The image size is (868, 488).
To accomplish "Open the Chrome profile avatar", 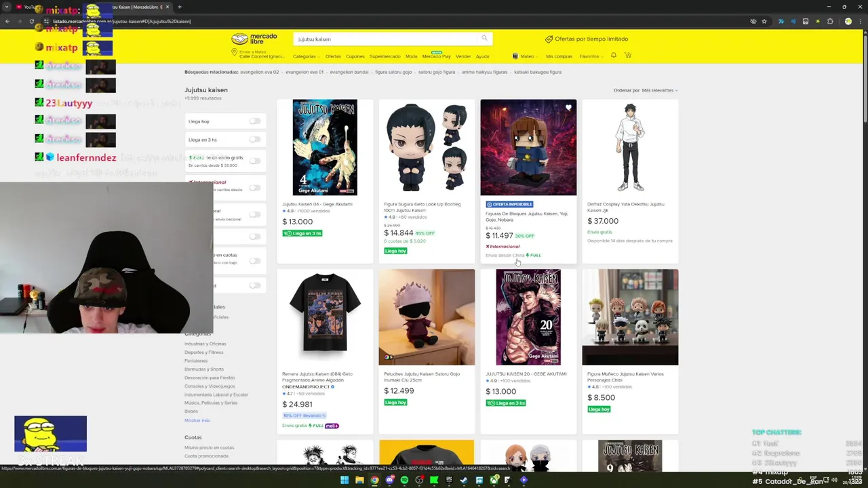I will (848, 21).
